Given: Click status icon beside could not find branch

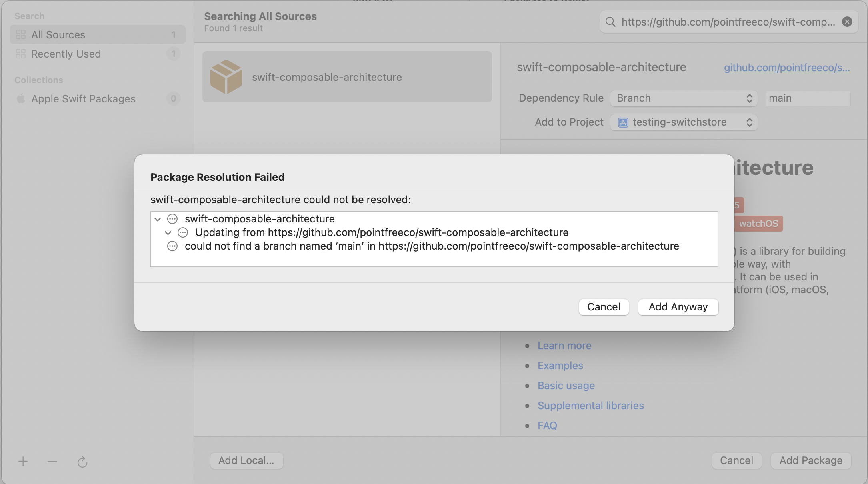Looking at the screenshot, I should 172,246.
